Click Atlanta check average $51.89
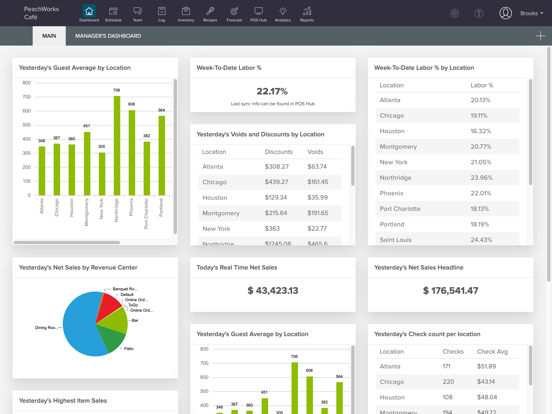The width and height of the screenshot is (552, 414). [486, 366]
